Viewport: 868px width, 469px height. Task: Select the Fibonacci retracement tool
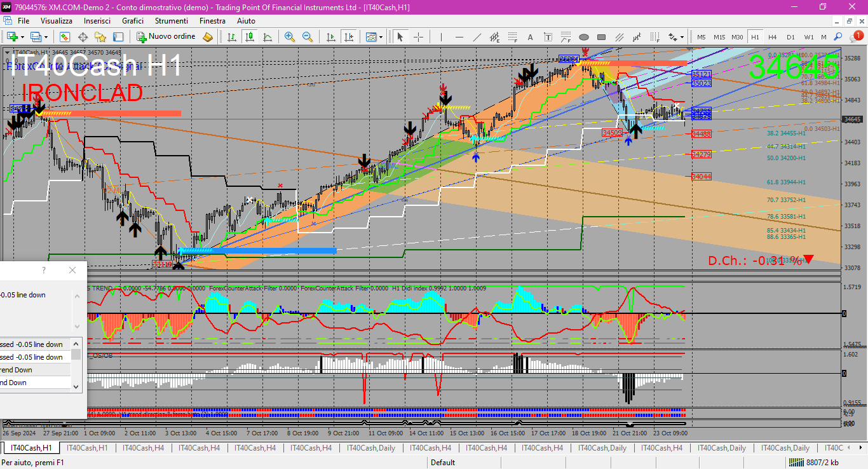513,37
